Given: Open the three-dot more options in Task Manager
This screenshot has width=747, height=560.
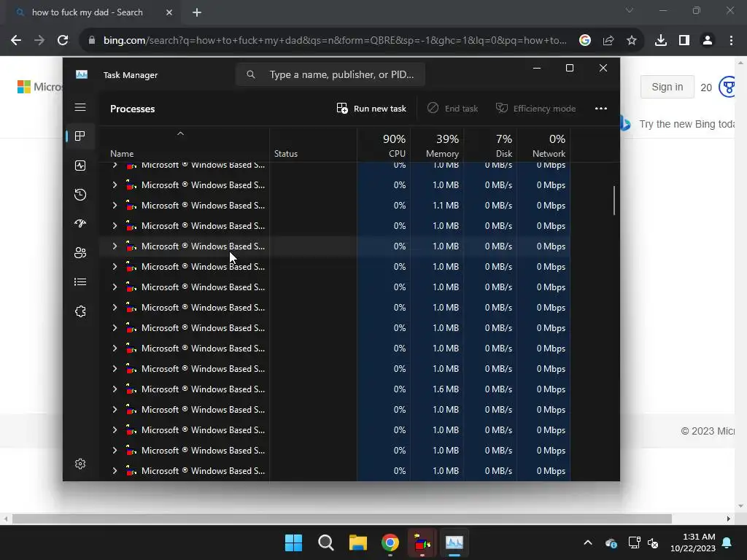Looking at the screenshot, I should click(601, 109).
